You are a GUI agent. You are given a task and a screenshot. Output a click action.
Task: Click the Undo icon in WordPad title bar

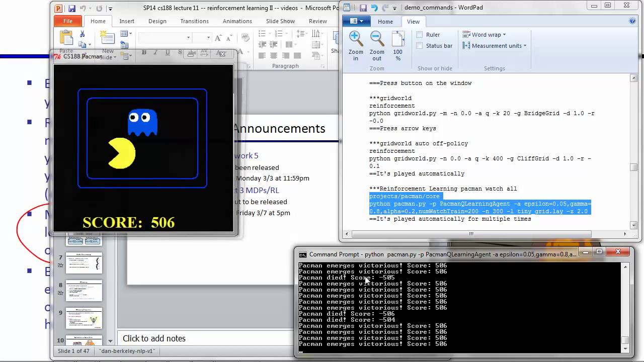[374, 8]
